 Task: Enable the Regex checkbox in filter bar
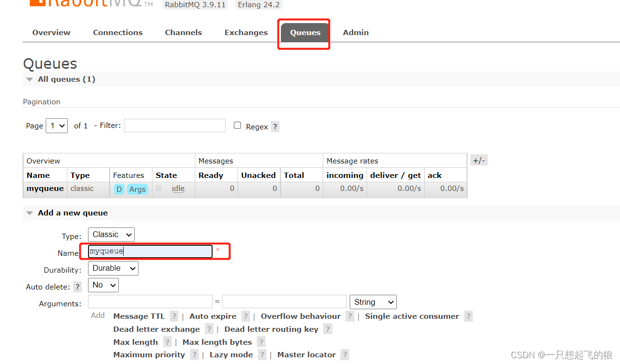(237, 125)
